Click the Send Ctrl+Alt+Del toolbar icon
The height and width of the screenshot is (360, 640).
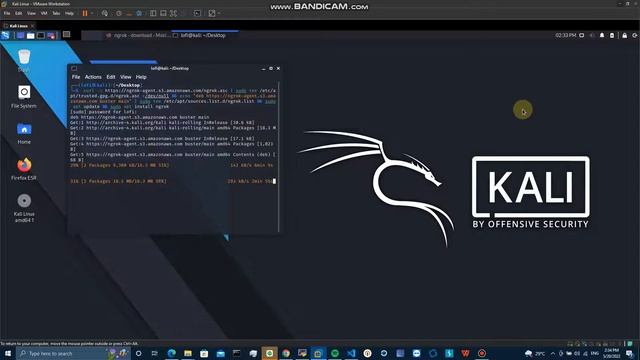coord(105,13)
